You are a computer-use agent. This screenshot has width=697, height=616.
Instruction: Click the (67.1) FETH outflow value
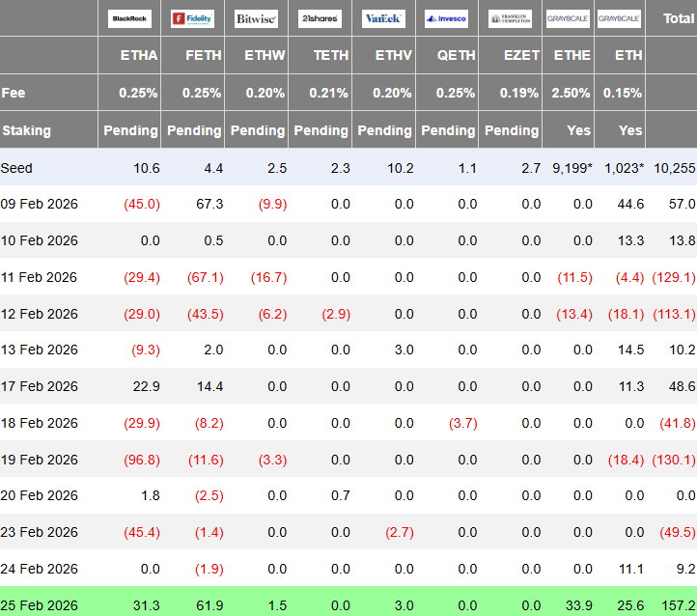[206, 277]
